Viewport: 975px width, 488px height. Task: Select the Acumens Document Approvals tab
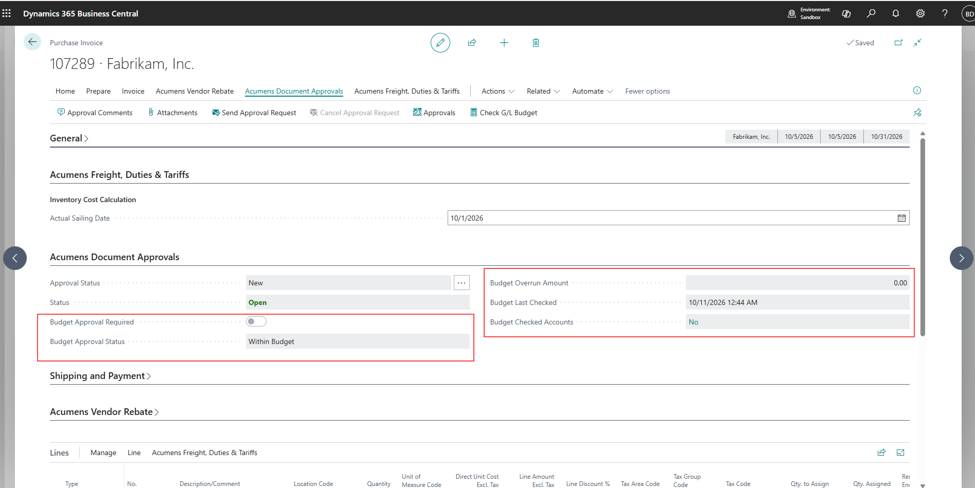[294, 91]
